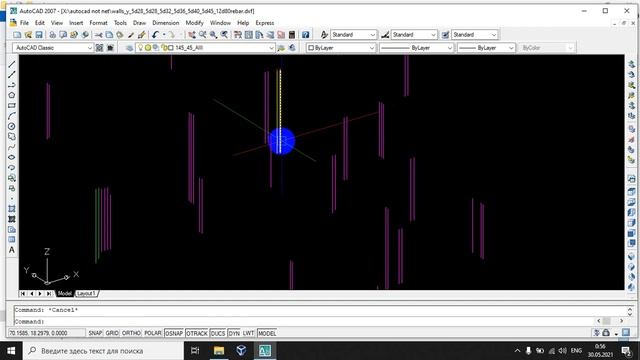Select the Arc draw tool
The height and width of the screenshot is (360, 640).
pyautogui.click(x=12, y=116)
